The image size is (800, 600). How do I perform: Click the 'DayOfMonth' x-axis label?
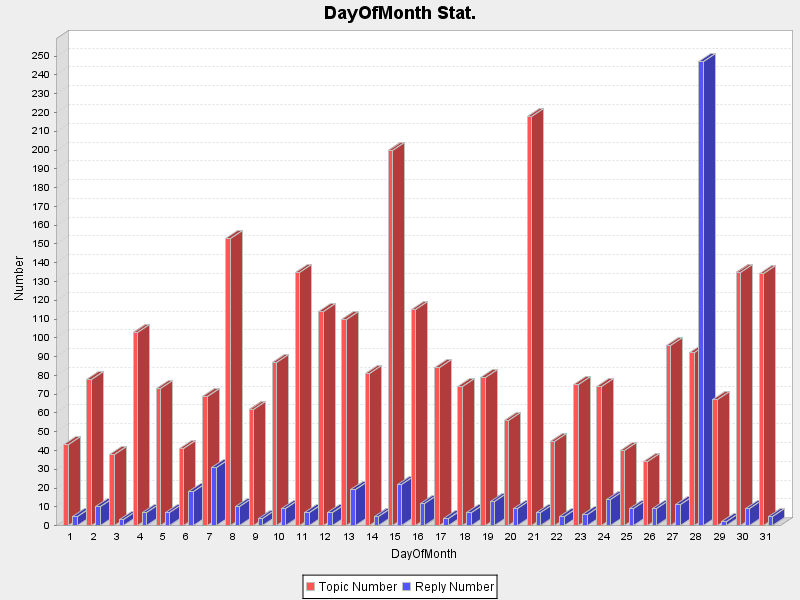pos(424,553)
